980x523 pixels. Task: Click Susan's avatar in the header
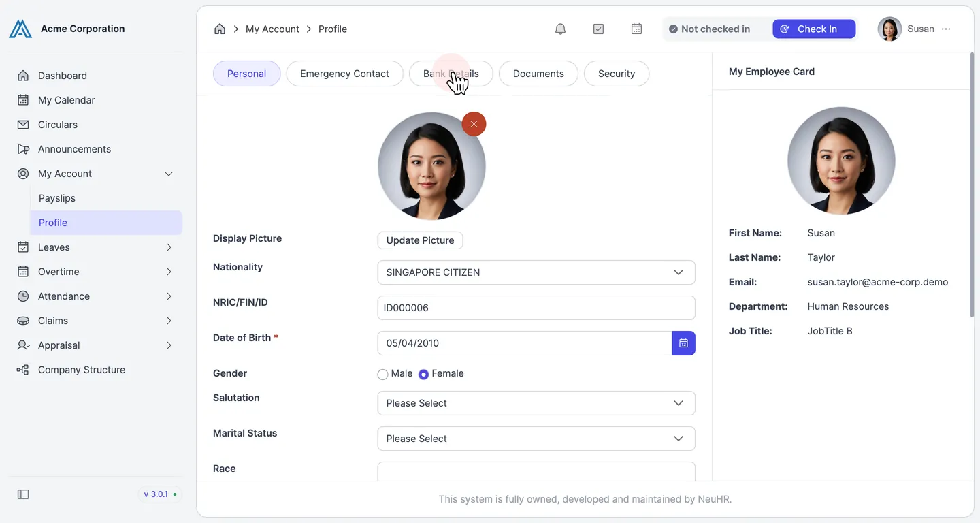tap(889, 29)
